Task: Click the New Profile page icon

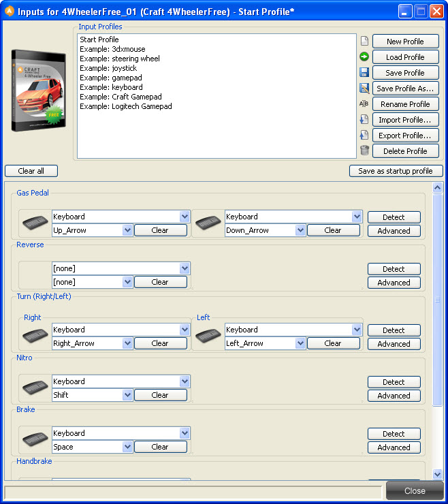Action: (x=364, y=41)
